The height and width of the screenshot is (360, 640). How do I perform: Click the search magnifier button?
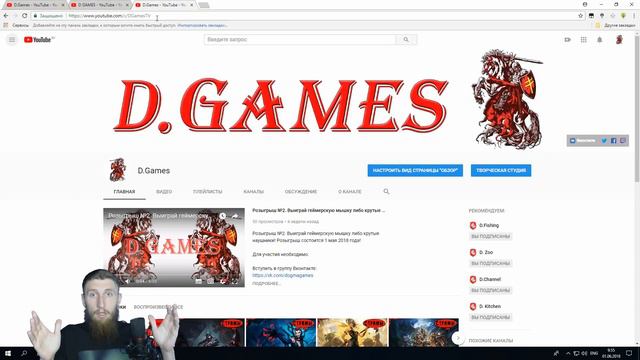coord(406,40)
